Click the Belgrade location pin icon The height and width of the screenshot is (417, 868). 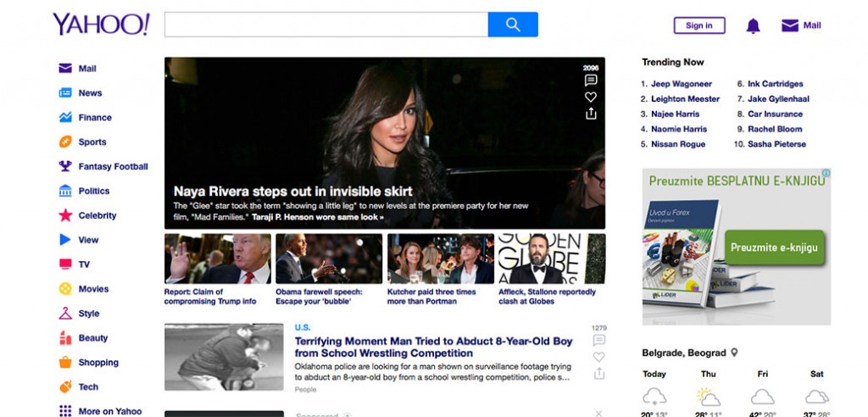735,353
